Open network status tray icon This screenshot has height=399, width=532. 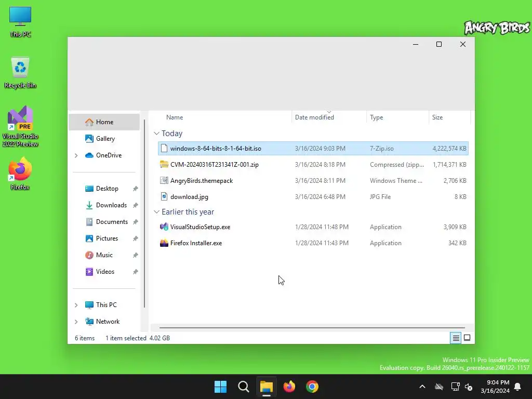point(455,387)
